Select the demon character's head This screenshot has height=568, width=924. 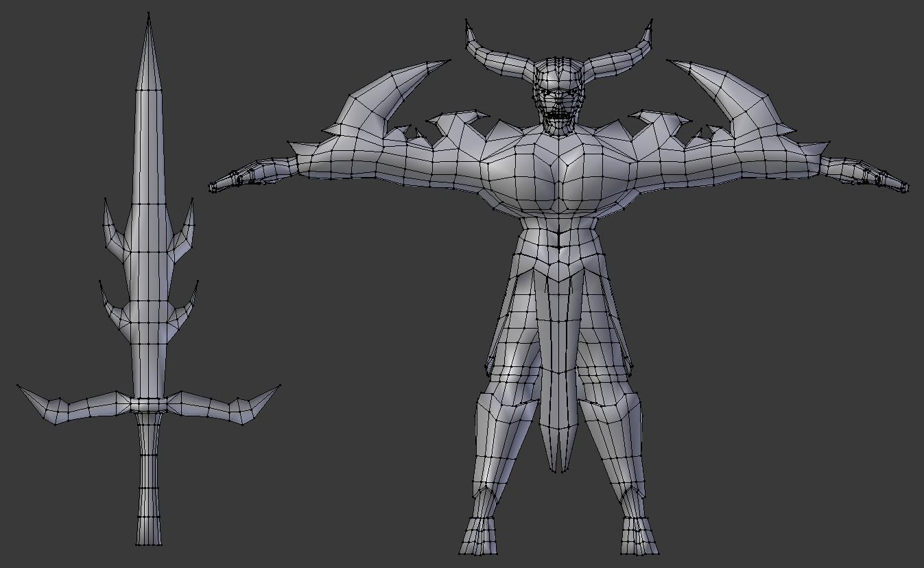(x=559, y=95)
